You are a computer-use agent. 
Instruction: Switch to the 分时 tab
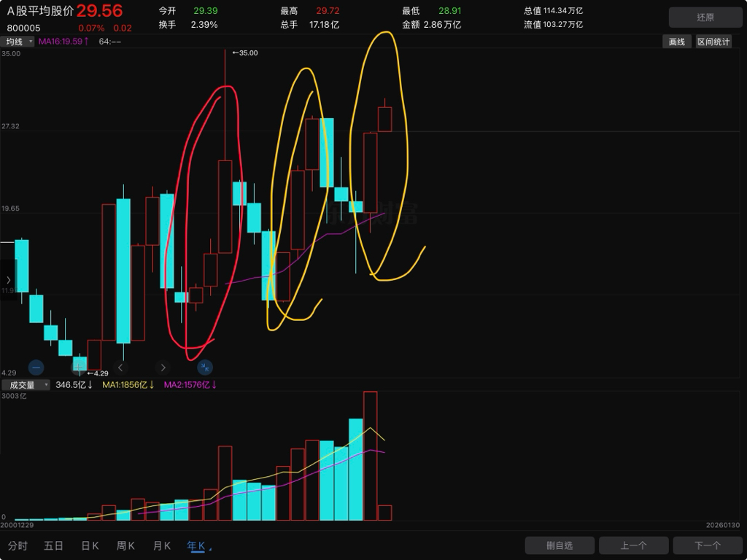(18, 545)
